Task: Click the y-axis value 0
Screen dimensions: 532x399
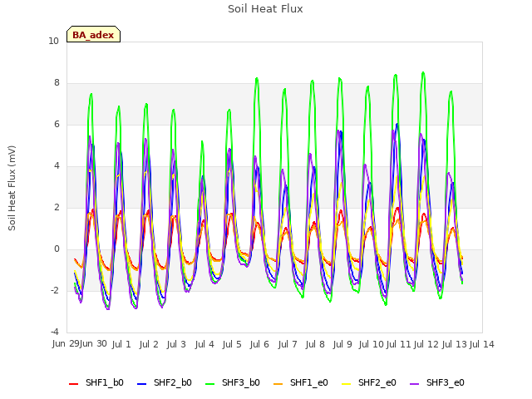Action: [57, 249]
